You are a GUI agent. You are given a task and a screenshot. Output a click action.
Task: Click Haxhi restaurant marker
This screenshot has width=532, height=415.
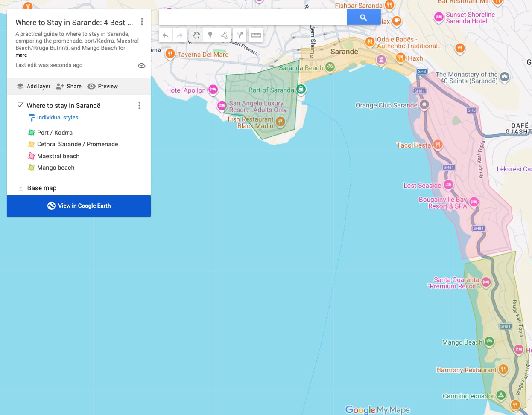tap(400, 58)
